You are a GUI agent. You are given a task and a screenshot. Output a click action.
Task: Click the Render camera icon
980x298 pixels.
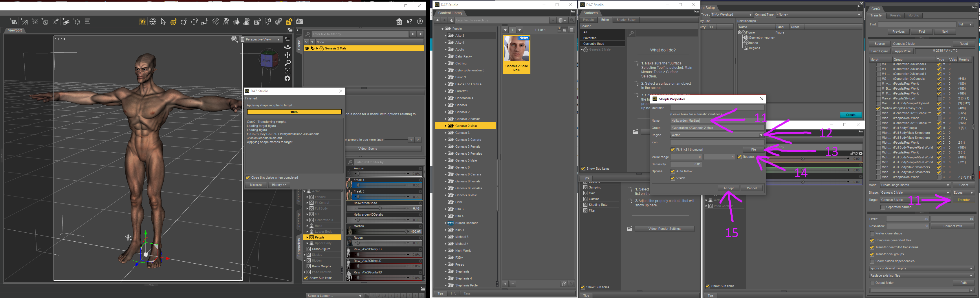(300, 22)
